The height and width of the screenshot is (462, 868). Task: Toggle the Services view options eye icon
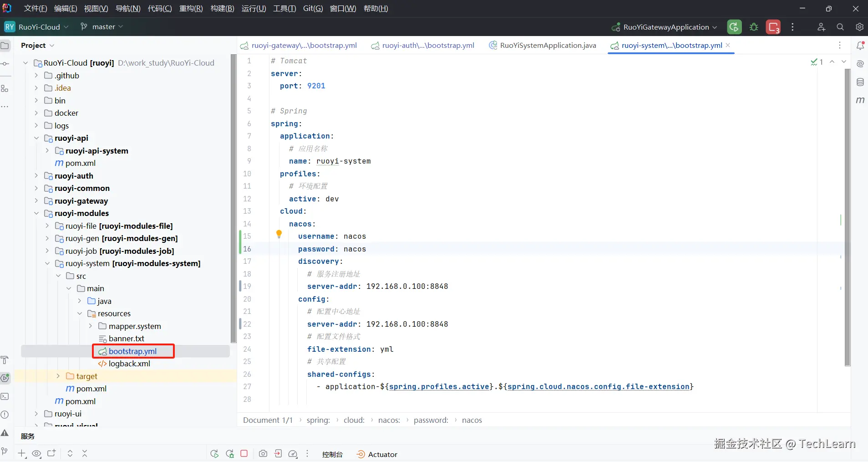tap(36, 454)
